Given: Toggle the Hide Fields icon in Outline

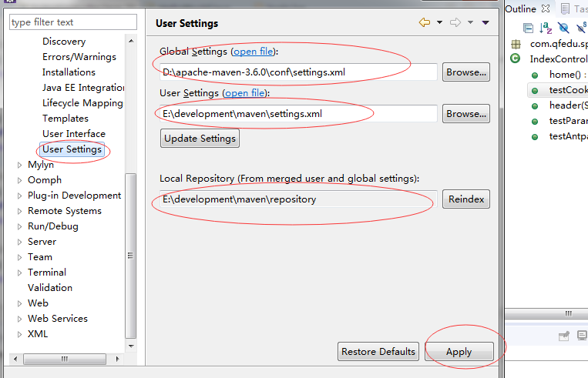Looking at the screenshot, I should [563, 28].
